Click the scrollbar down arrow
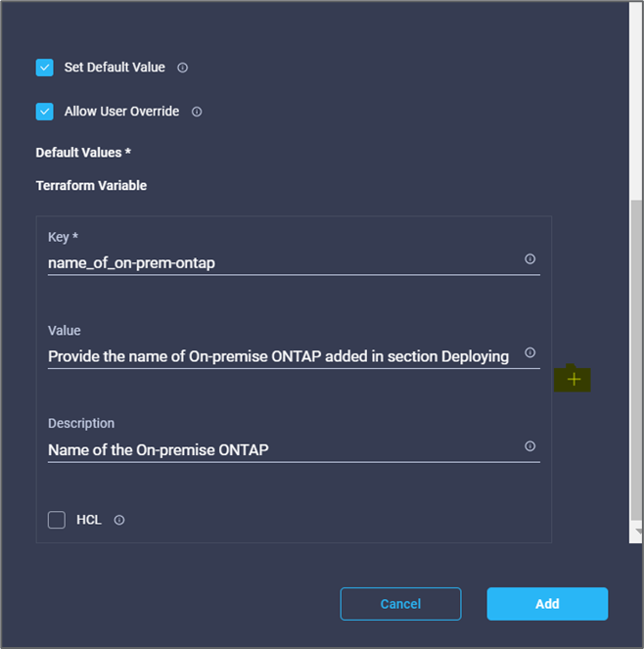 tap(637, 532)
